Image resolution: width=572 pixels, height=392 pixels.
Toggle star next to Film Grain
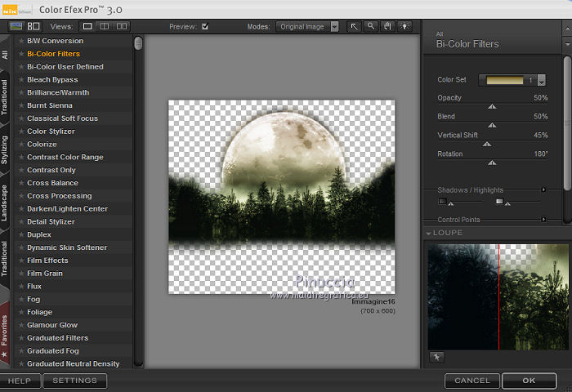point(21,274)
